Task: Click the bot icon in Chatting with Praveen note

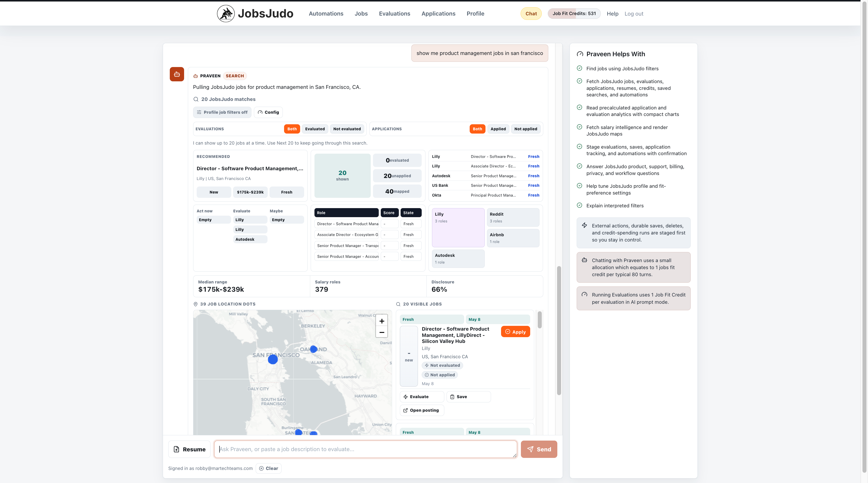Action: click(585, 260)
